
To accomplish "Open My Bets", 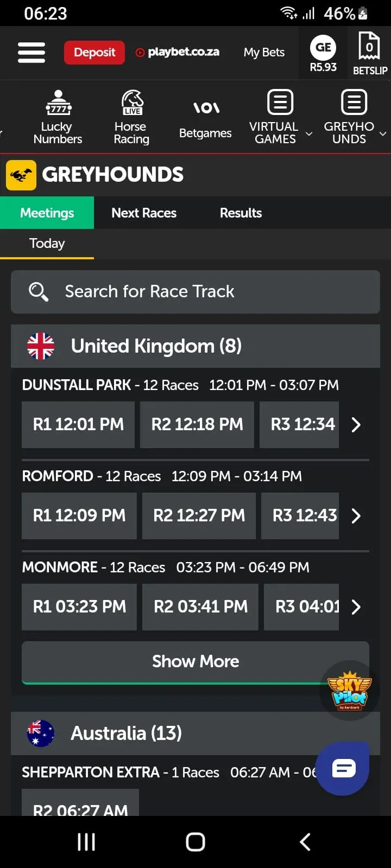I will click(x=264, y=53).
